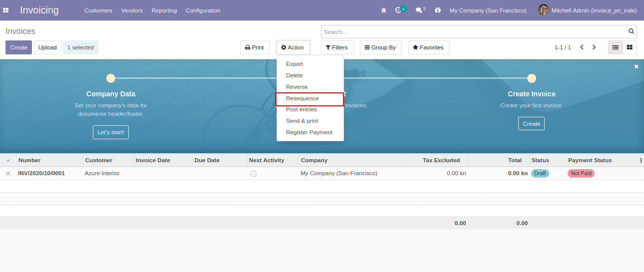Sort by Due Date column header

pos(220,160)
